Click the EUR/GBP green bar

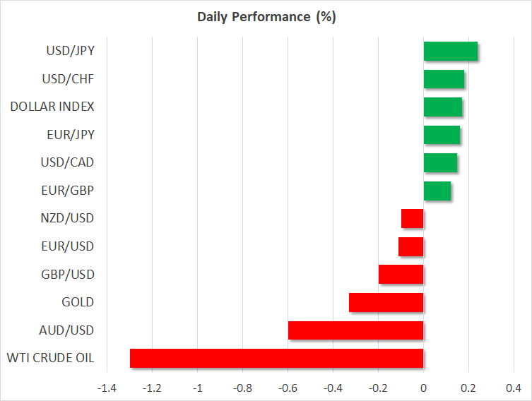(437, 191)
